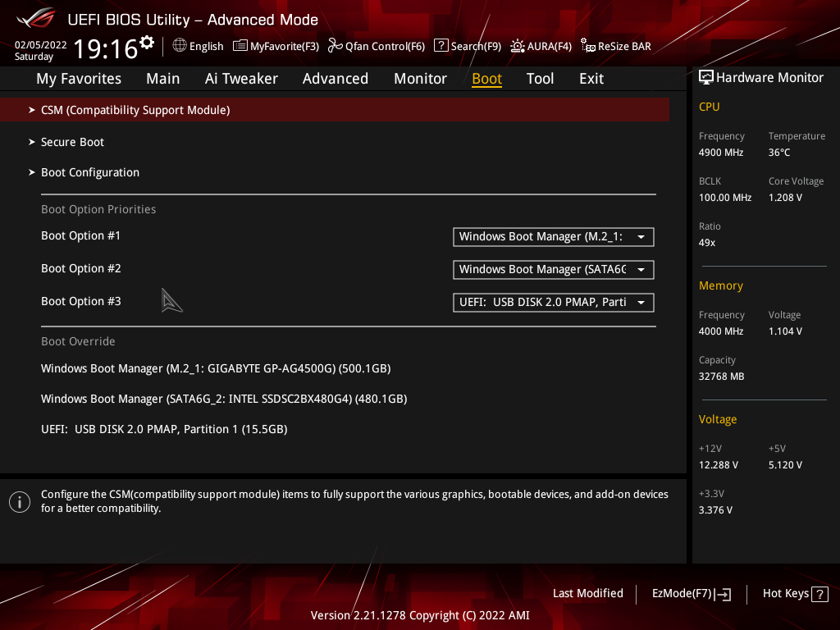The image size is (840, 630).
Task: Click the Hot Keys question mark icon
Action: (x=819, y=594)
